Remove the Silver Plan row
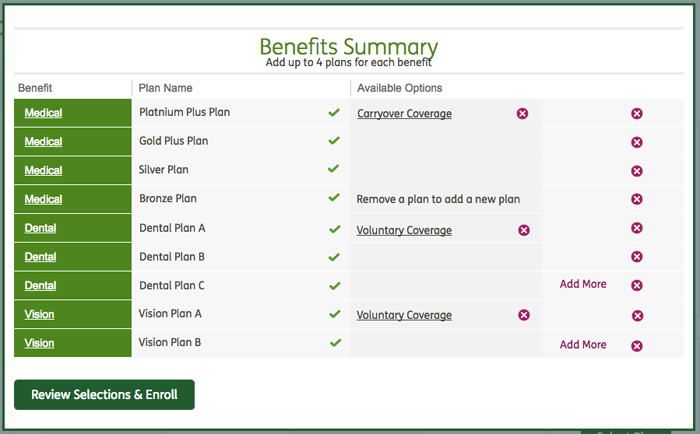 [637, 171]
